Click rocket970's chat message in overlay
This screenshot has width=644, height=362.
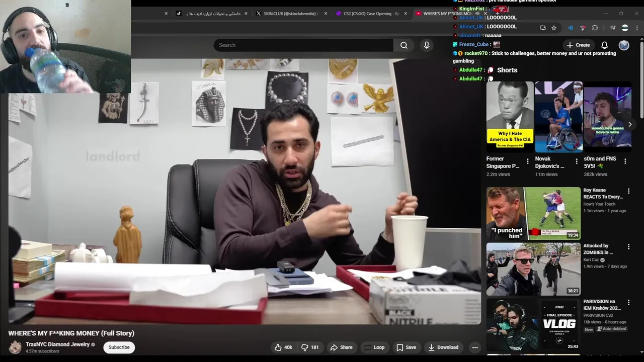pyautogui.click(x=534, y=57)
